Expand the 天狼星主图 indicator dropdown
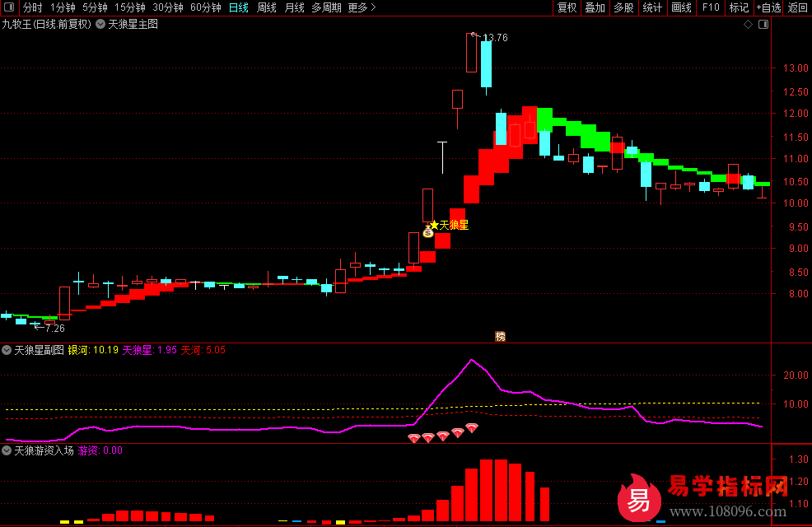This screenshot has width=812, height=527. 100,24
